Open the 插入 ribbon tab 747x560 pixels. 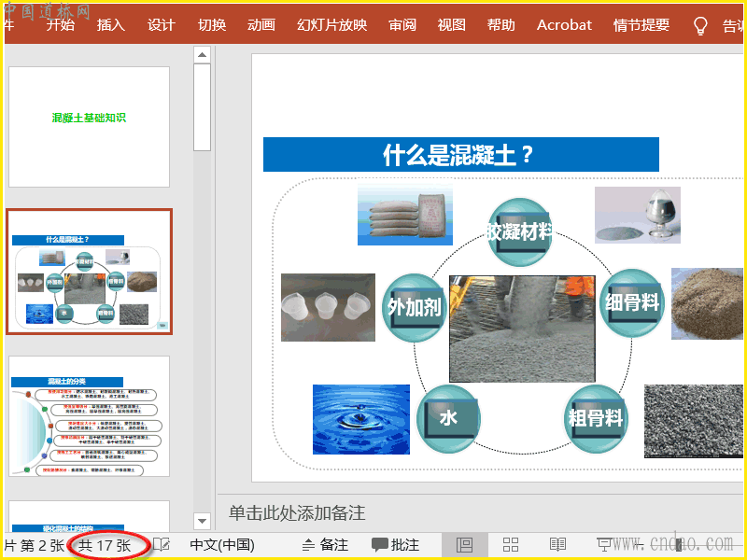(111, 25)
